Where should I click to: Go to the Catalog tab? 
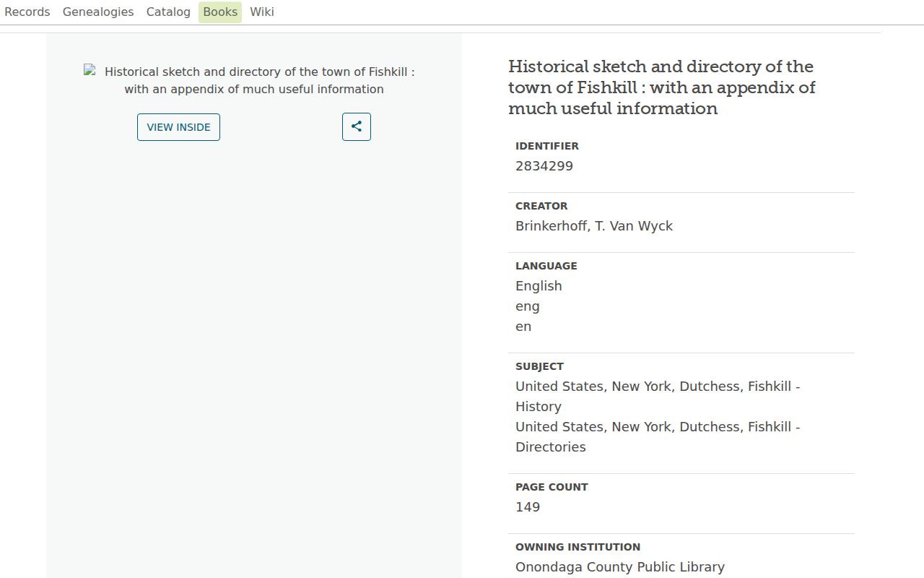point(168,12)
